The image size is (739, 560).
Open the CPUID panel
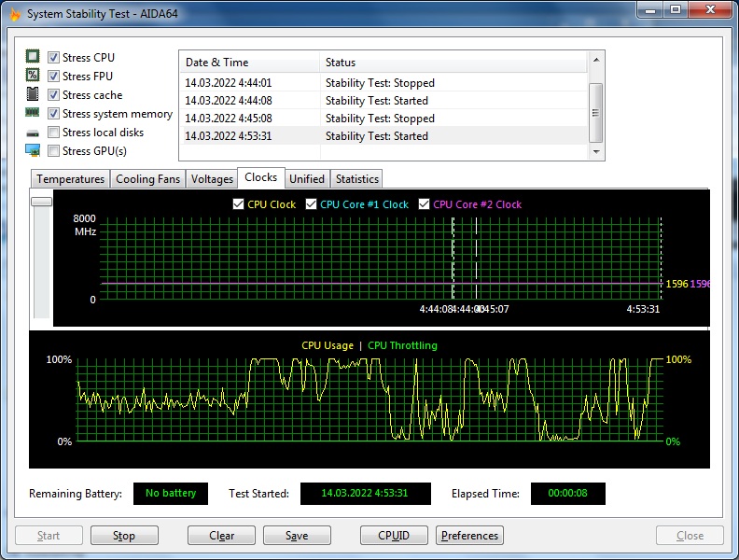394,536
